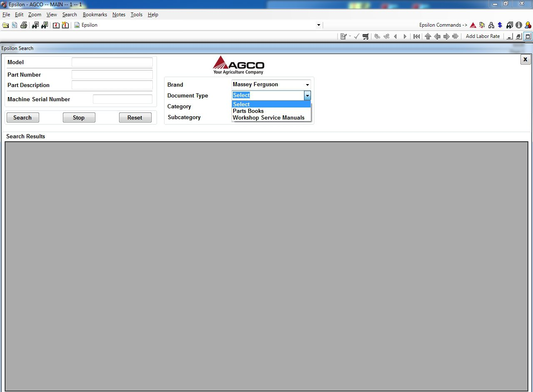Click Add Labor Rate in toolbar
Viewport: 533px width, 392px height.
tap(483, 36)
